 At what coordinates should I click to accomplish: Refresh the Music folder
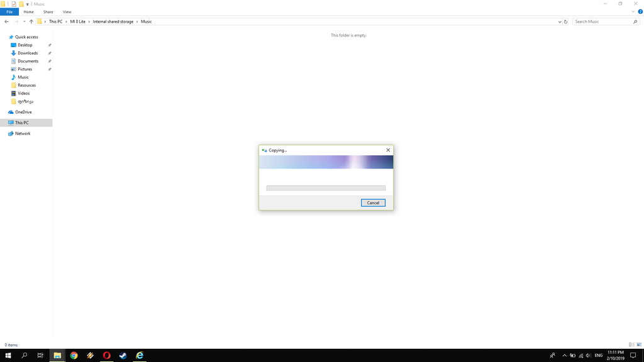pos(565,22)
